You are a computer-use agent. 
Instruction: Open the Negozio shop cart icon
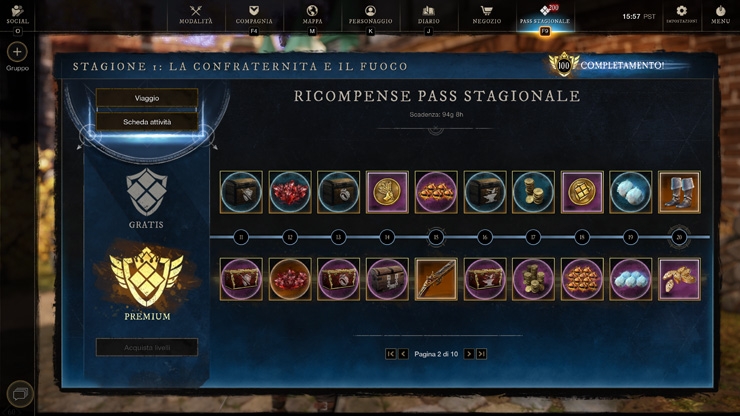(486, 10)
